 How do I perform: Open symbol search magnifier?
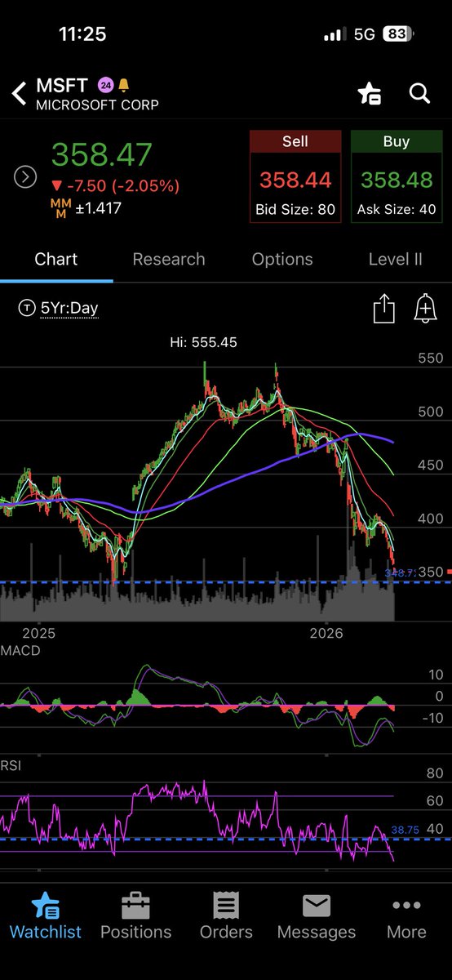point(419,93)
